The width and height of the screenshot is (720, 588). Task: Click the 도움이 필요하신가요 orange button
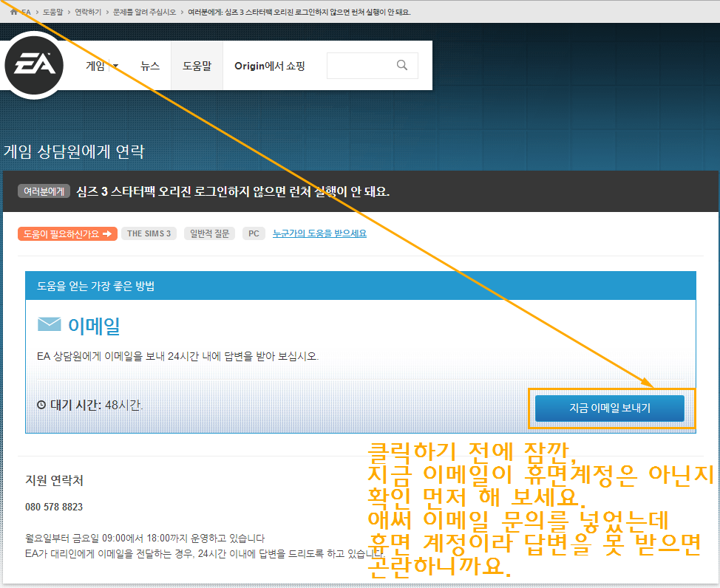point(67,233)
